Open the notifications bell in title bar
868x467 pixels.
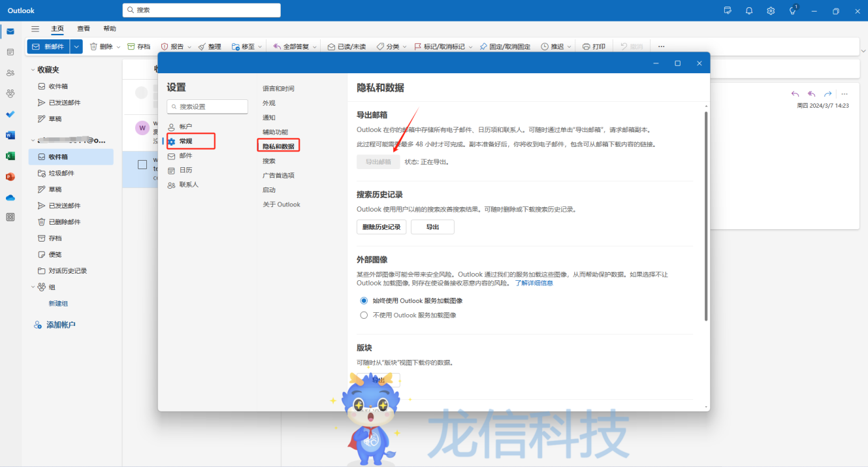pos(749,10)
